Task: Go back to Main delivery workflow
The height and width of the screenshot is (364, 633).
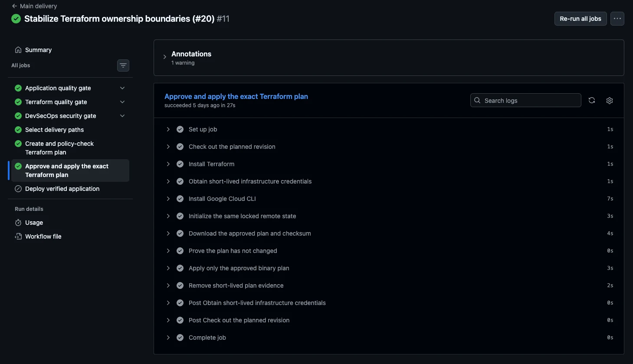Action: pyautogui.click(x=38, y=6)
